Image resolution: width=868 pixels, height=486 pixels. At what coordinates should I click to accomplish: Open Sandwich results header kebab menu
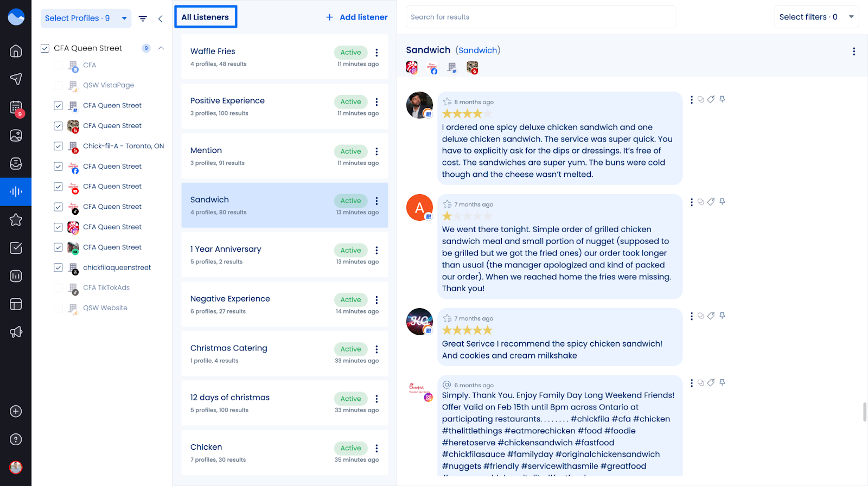[854, 52]
